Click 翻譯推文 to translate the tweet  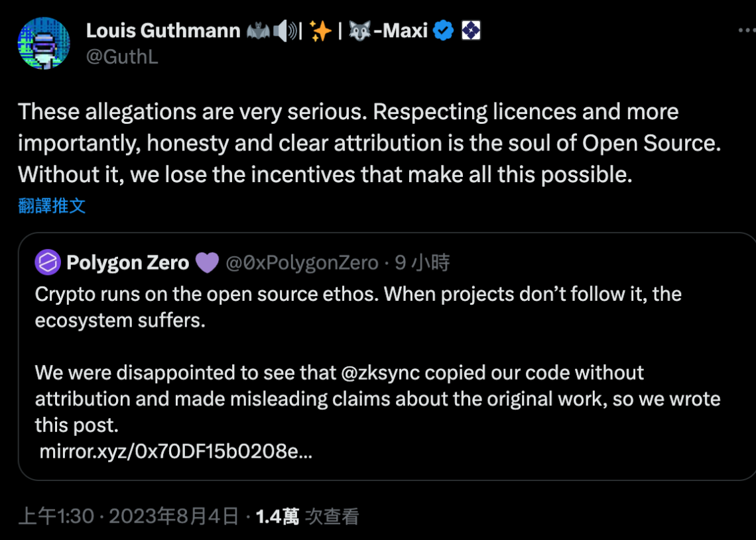[52, 205]
